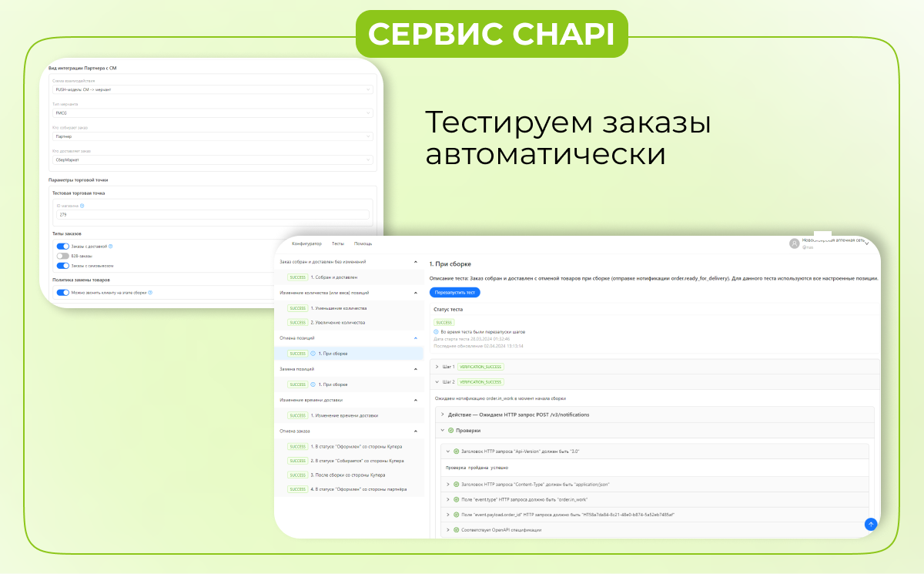Collapse Шаг 2 panel
924x574 pixels.
[437, 381]
